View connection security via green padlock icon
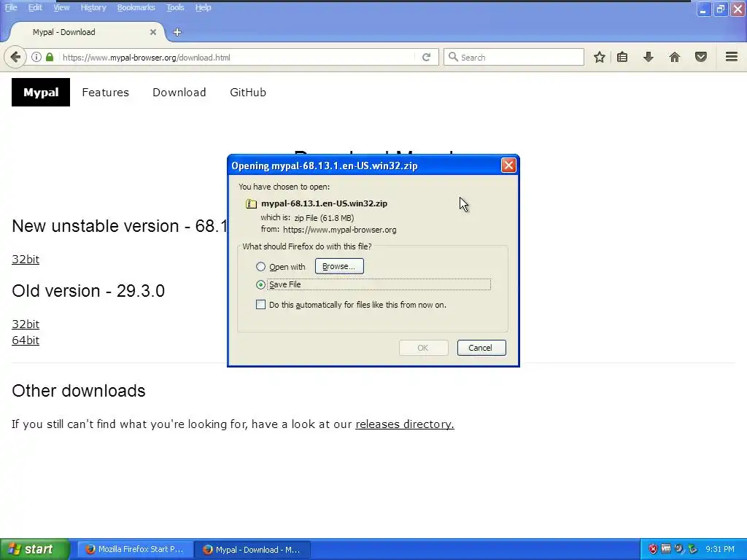The width and height of the screenshot is (747, 560). pos(50,57)
